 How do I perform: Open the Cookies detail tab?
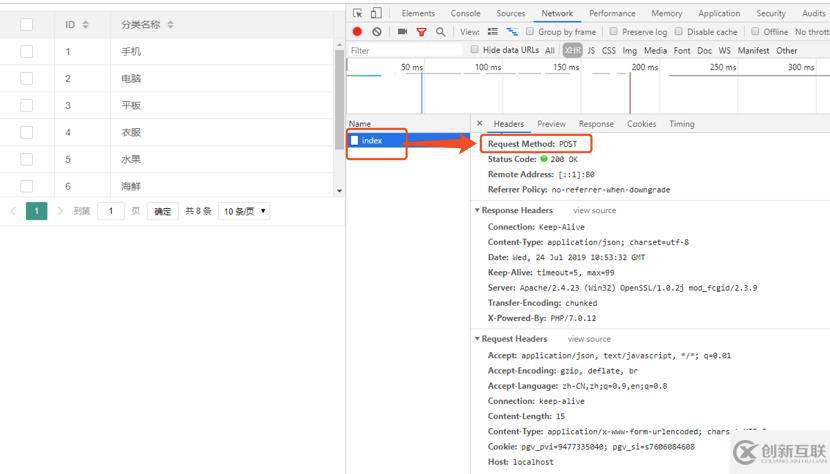[642, 123]
